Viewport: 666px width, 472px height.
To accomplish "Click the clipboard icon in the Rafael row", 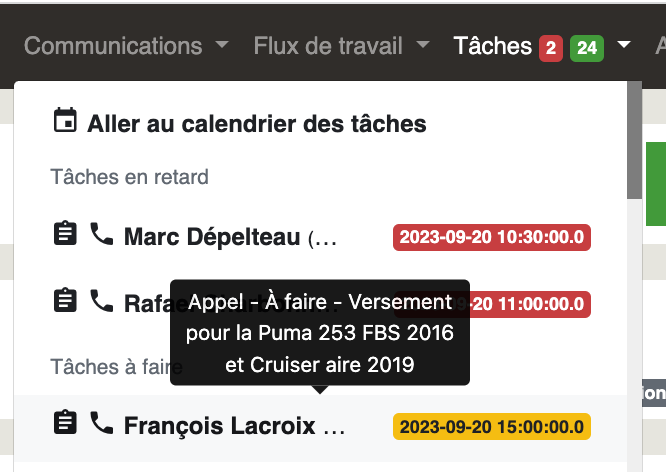I will [65, 300].
